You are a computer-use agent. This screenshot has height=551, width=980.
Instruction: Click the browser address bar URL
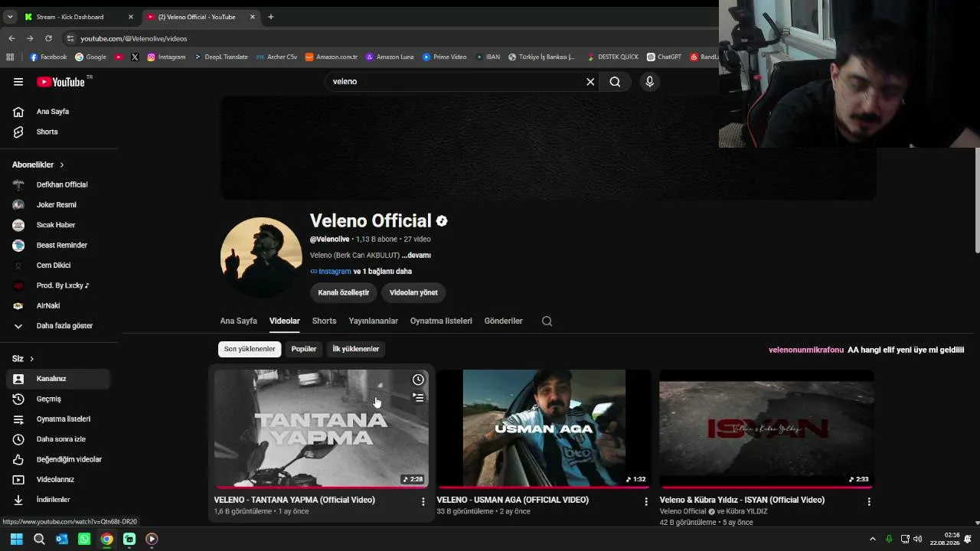click(134, 38)
